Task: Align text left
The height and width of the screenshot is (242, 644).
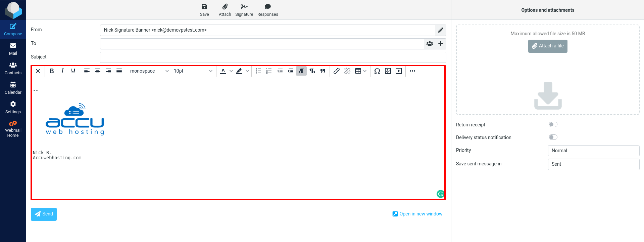Action: 87,71
